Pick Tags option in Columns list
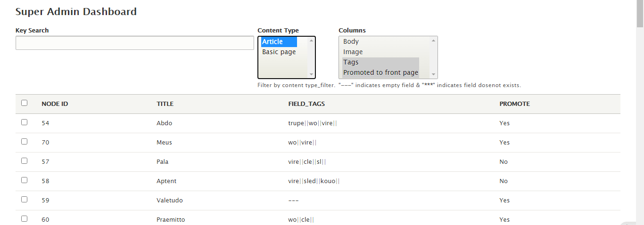This screenshot has height=225, width=644. (x=351, y=62)
